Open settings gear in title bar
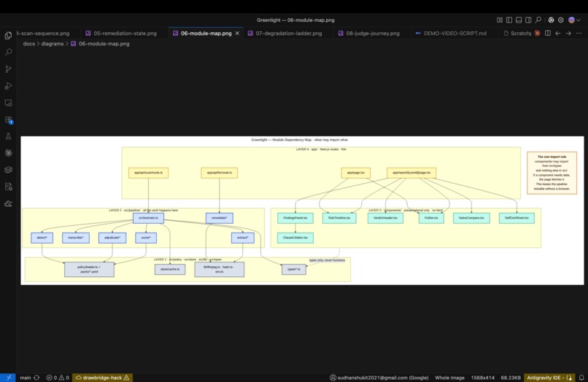The height and width of the screenshot is (382, 588). pyautogui.click(x=560, y=20)
